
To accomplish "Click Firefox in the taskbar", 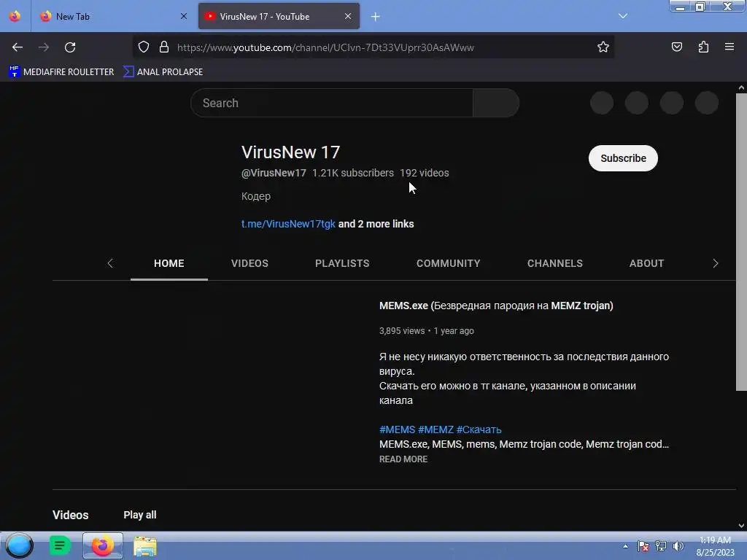I will 102,545.
